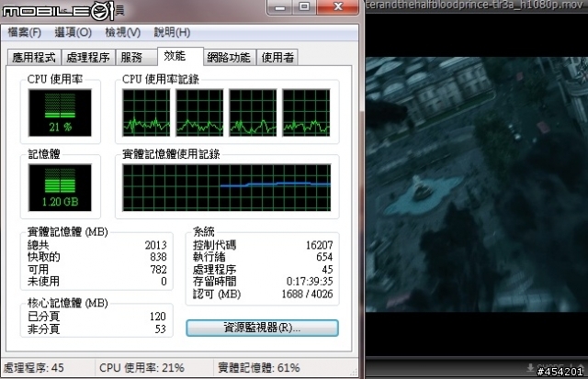This screenshot has width=588, height=379.
Task: Click the 可用 value 782
Action: coord(158,270)
